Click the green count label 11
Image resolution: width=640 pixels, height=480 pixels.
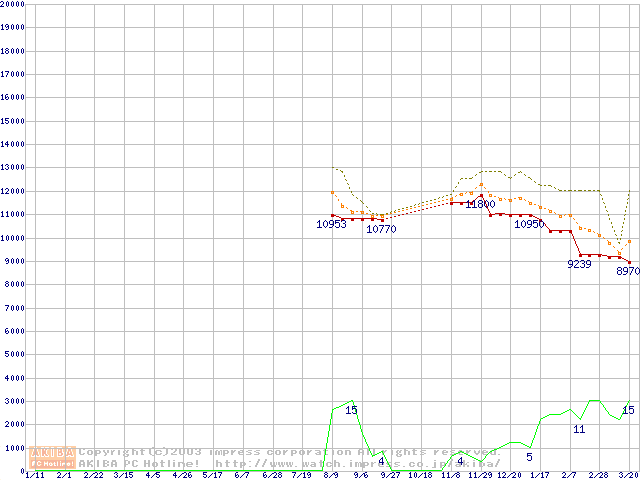(579, 429)
